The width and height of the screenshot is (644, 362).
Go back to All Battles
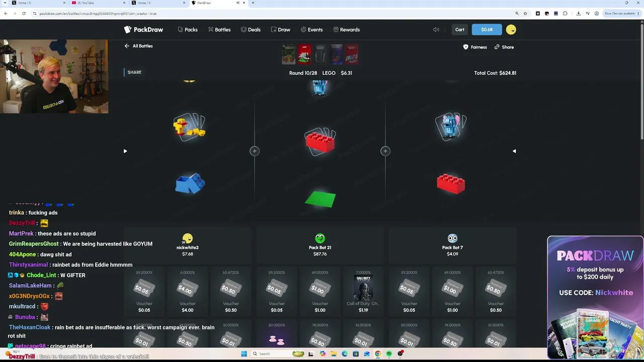(139, 46)
